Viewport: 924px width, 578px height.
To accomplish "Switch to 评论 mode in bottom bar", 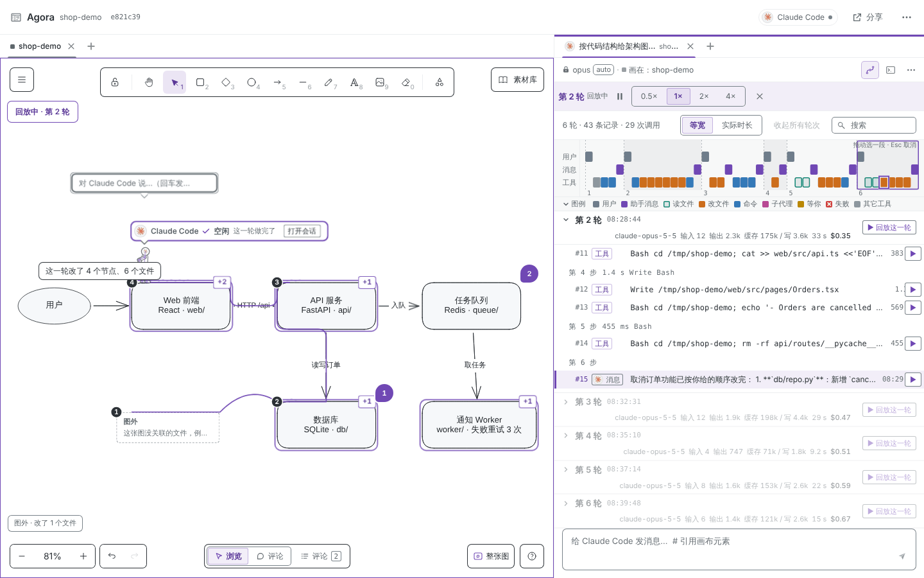I will 270,556.
